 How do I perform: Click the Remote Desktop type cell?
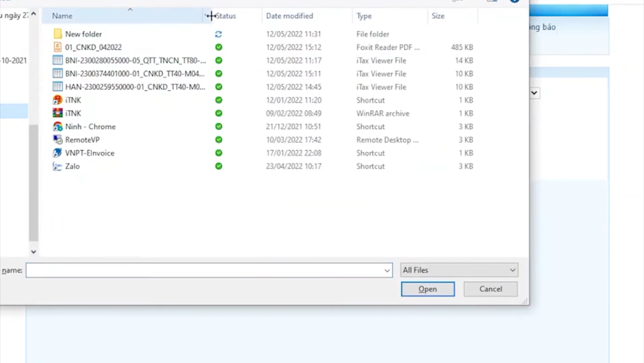pos(387,140)
